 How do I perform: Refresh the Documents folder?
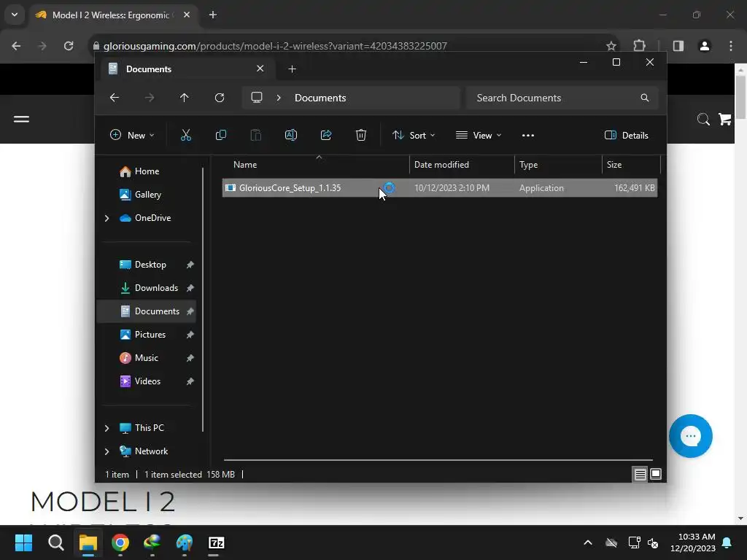point(220,98)
